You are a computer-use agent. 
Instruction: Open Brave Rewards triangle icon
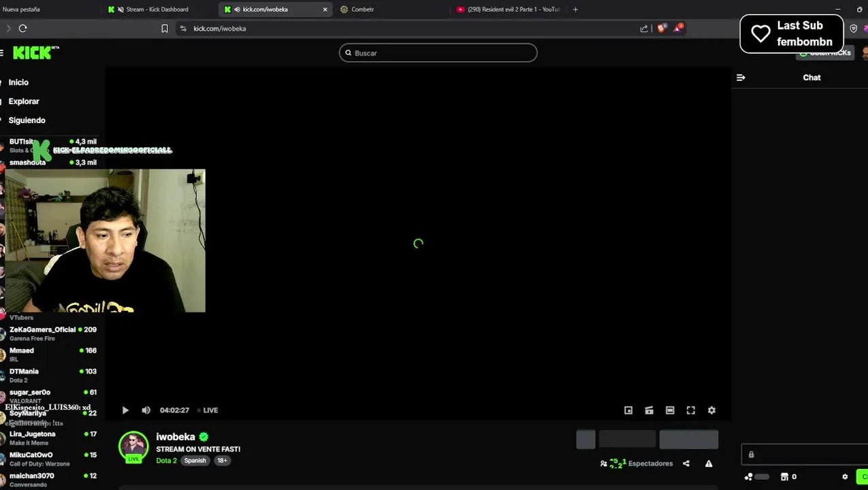[x=678, y=29]
